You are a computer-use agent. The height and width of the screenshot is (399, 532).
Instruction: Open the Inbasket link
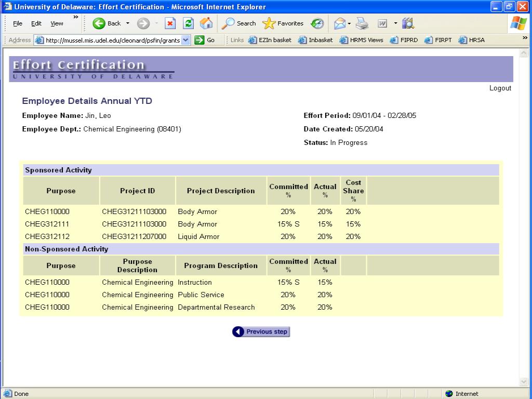[315, 40]
